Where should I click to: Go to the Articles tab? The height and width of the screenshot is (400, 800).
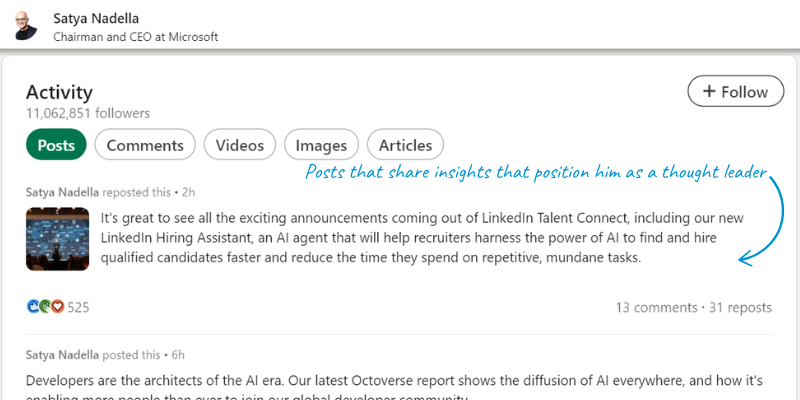click(405, 145)
